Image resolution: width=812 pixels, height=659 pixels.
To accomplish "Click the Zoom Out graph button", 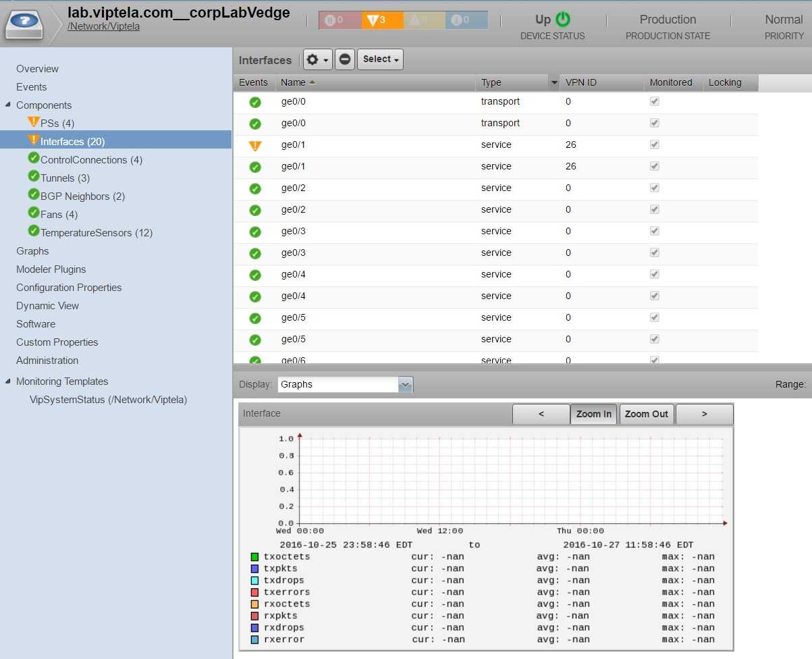I will click(x=646, y=414).
